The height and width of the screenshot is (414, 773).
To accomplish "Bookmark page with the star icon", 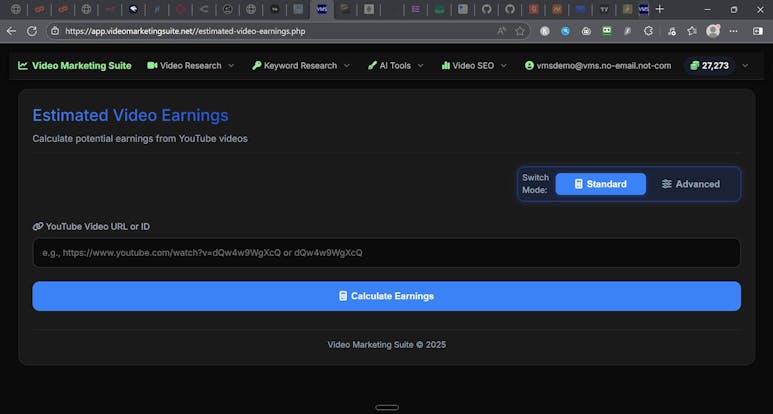I will (520, 31).
